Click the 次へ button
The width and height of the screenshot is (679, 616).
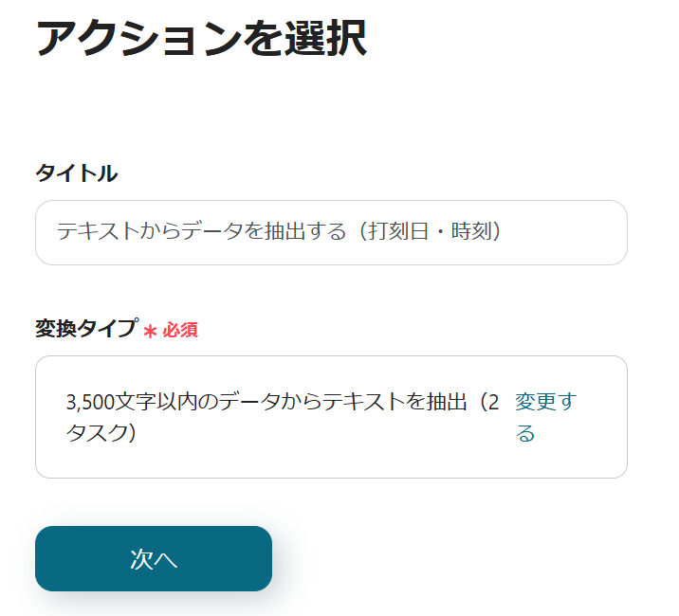(154, 558)
